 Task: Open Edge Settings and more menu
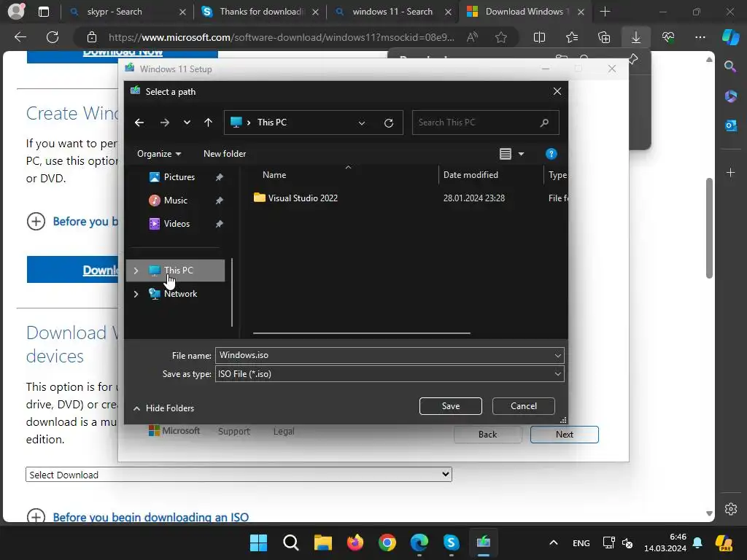(x=700, y=37)
